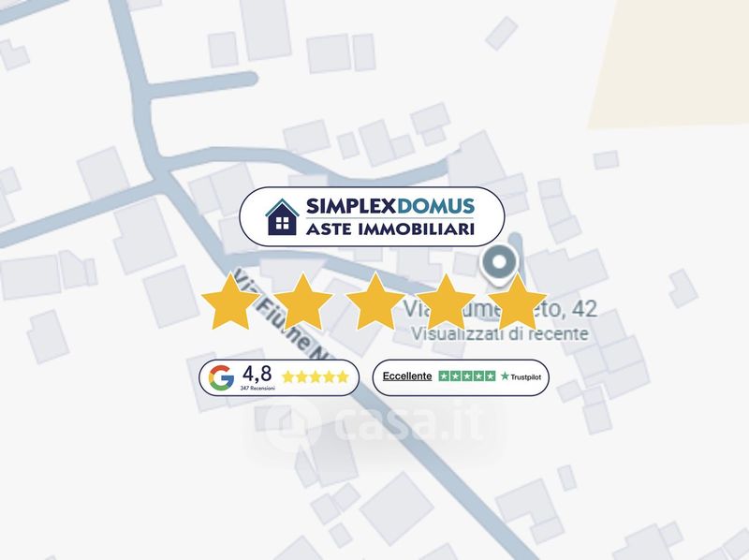Select the fifth large gold star
This screenshot has width=749, height=560.
tap(518, 302)
